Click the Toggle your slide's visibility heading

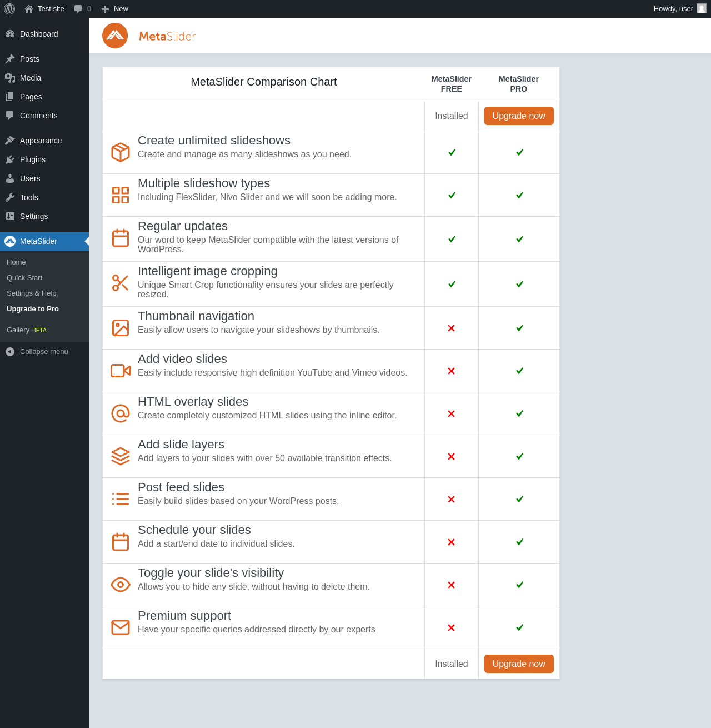(x=211, y=573)
